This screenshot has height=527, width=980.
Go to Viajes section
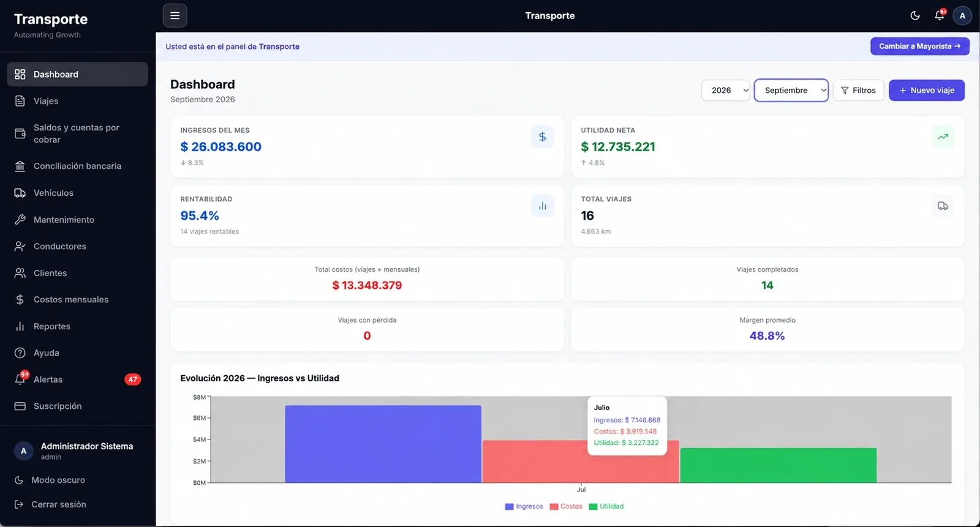(77, 101)
